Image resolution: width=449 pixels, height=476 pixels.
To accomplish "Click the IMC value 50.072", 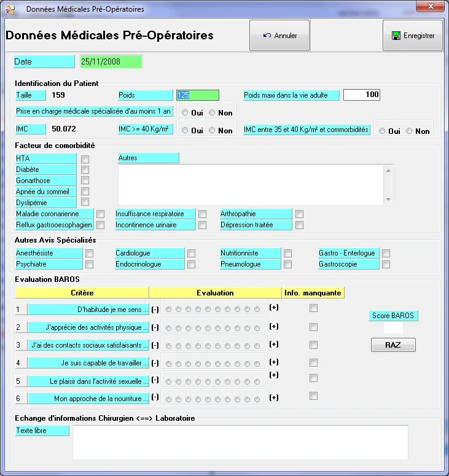I will pos(64,129).
